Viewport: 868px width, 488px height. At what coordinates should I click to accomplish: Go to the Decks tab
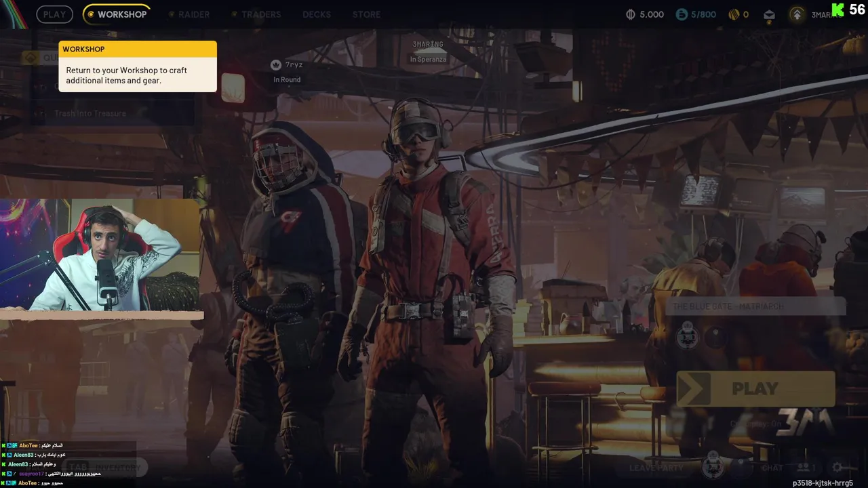[x=317, y=14]
